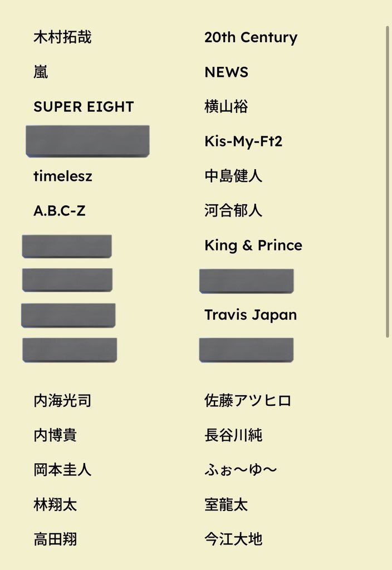392x570 pixels.
Task: Open the Kis-My-Ft2 link
Action: (x=243, y=141)
